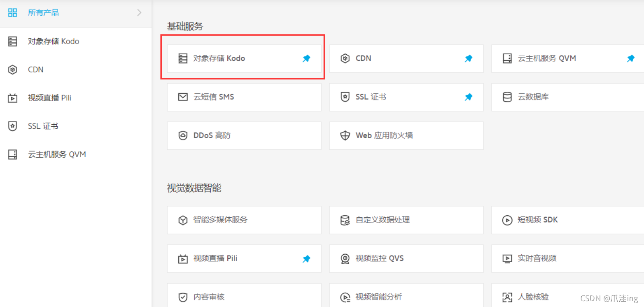Click the server icon on 云主机服务 QVM card
Viewport: 644px width, 307px height.
coord(507,58)
